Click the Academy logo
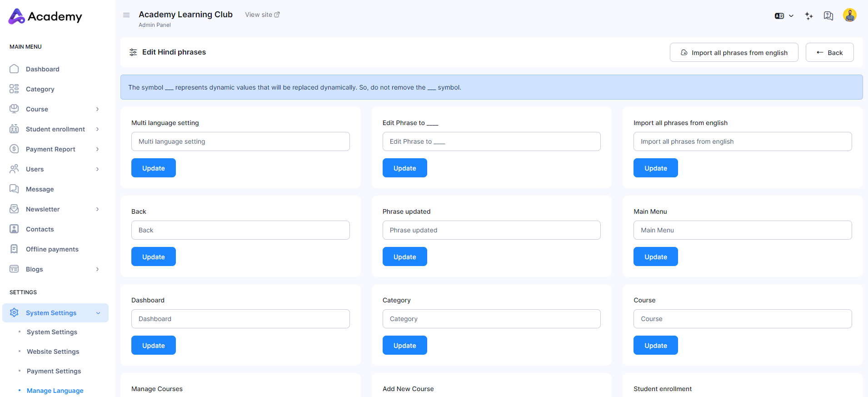Screen dimensions: 868x397 tap(45, 16)
